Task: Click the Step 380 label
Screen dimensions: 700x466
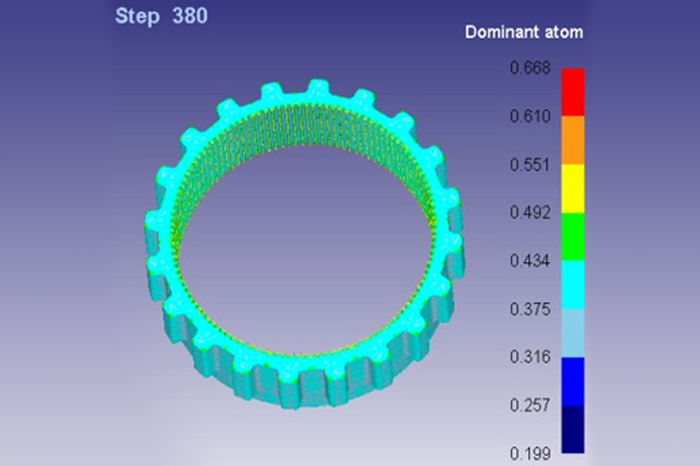Action: click(x=161, y=17)
